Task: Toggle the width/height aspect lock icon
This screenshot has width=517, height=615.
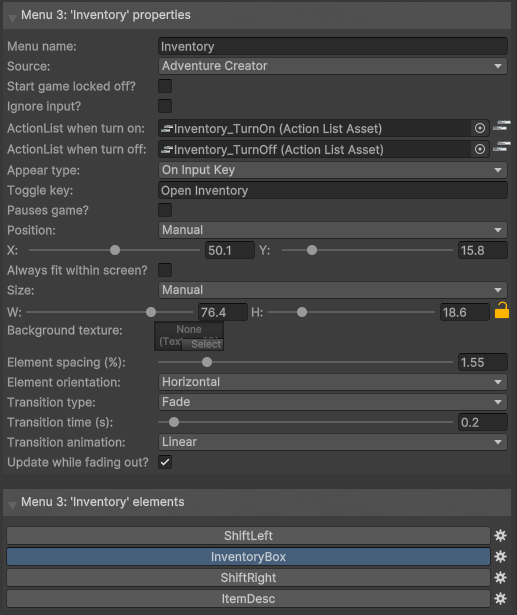Action: pos(502,310)
